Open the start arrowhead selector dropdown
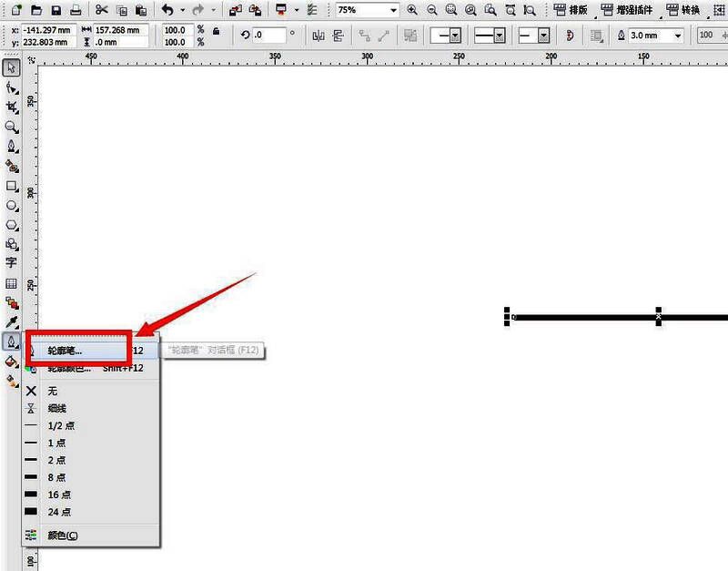 454,35
